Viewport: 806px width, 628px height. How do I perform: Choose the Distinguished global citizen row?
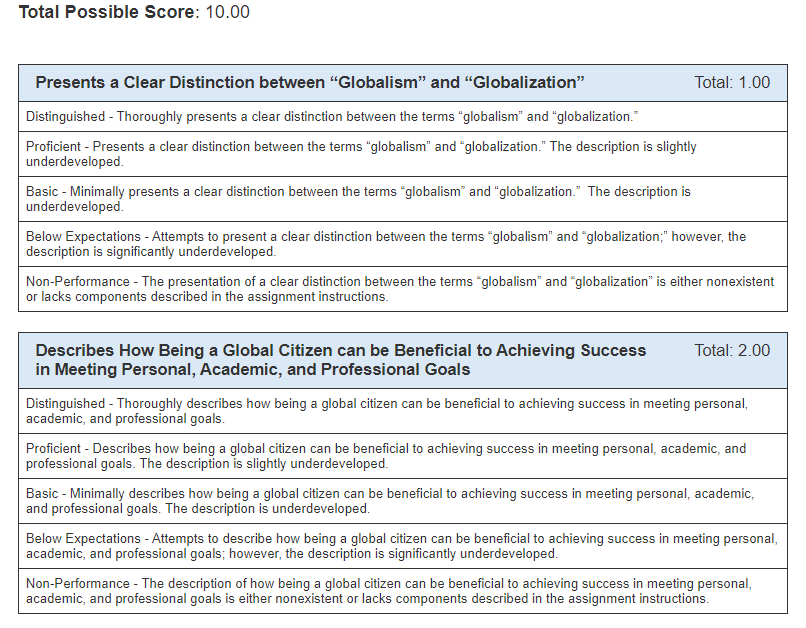pos(402,411)
